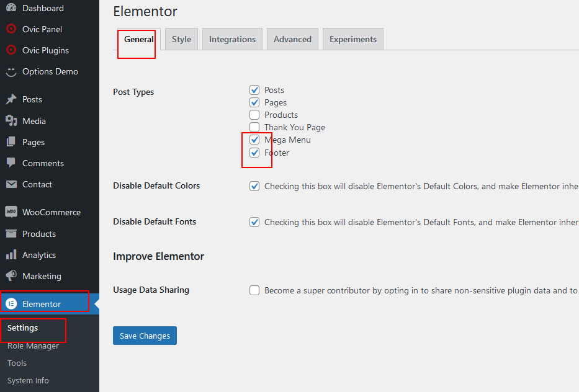Image resolution: width=579 pixels, height=392 pixels.
Task: Toggle the Mega Menu checkbox
Action: [254, 140]
